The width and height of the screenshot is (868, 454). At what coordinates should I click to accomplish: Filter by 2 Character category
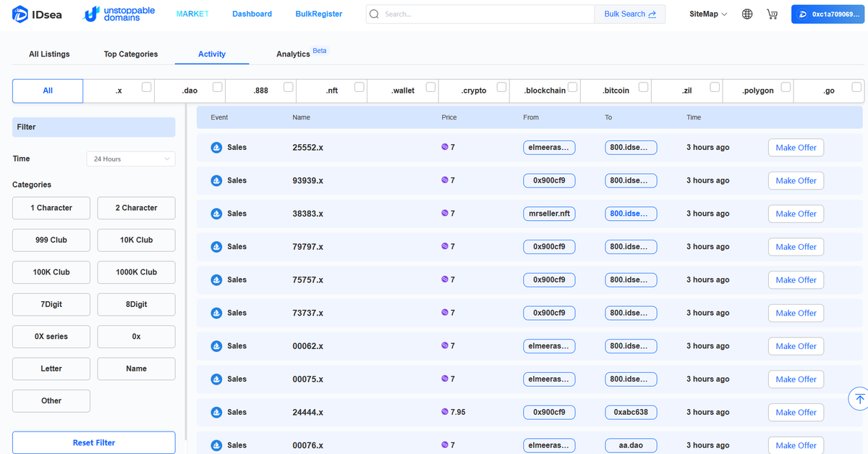coord(136,208)
